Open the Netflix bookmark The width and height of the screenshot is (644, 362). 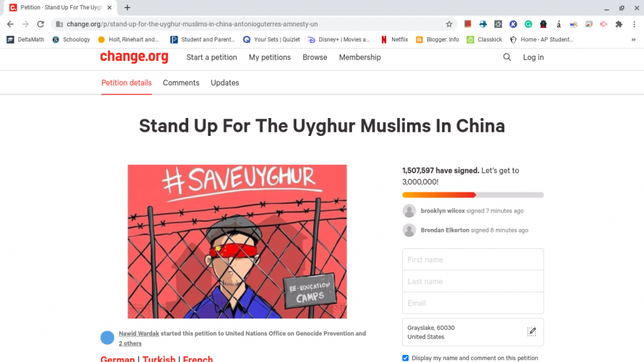pyautogui.click(x=394, y=39)
